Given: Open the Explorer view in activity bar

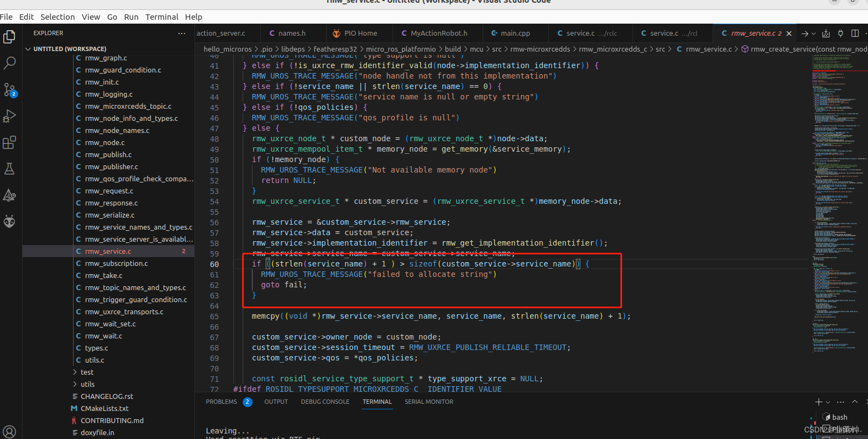Looking at the screenshot, I should pyautogui.click(x=9, y=37).
